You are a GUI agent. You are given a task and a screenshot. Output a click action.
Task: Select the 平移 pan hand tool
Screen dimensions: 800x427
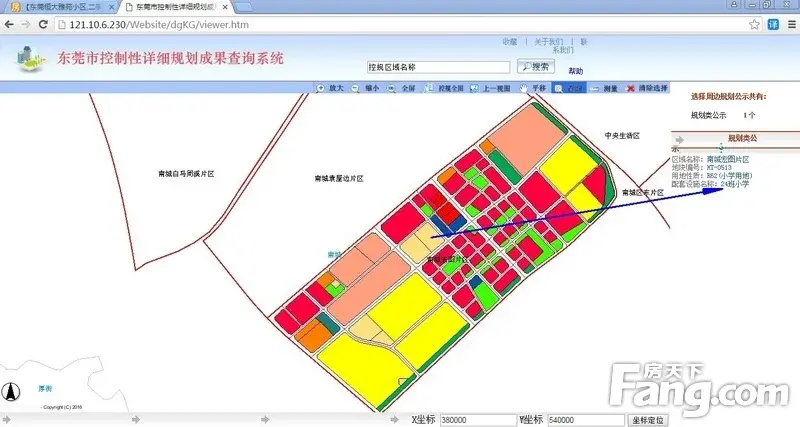(x=533, y=88)
